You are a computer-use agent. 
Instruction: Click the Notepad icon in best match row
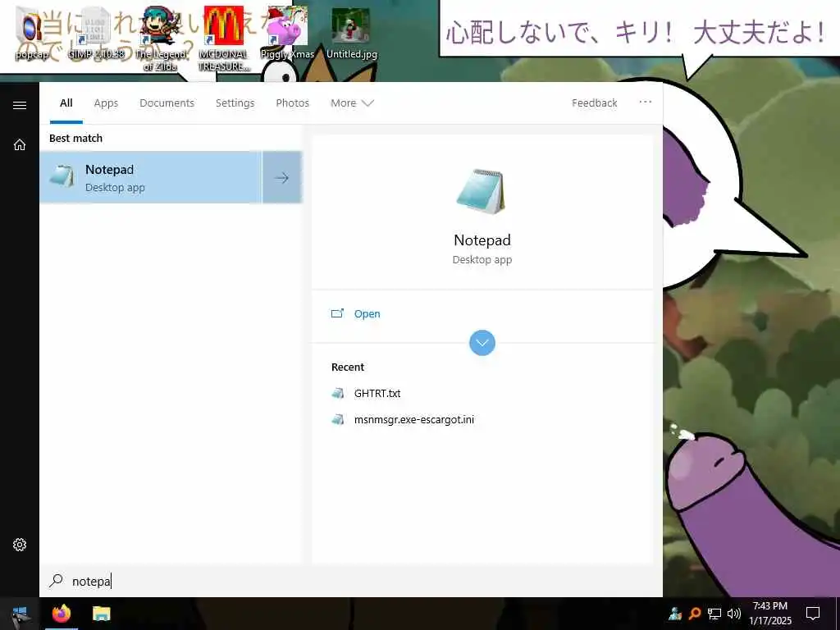pos(62,176)
